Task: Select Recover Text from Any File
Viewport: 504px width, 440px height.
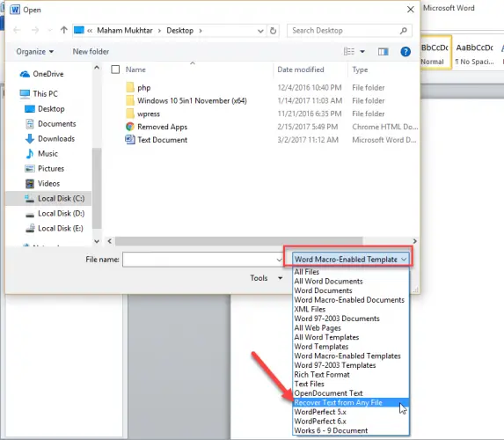Action: (351, 402)
